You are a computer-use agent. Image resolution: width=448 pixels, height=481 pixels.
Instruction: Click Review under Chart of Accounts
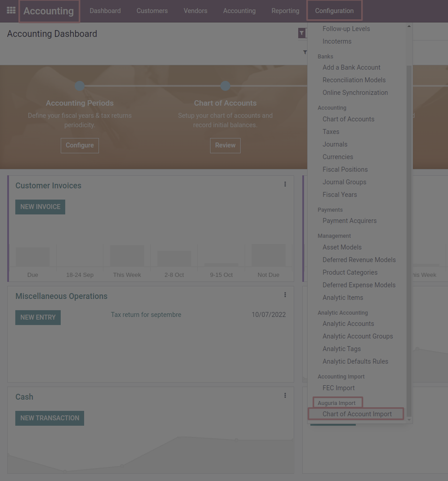225,146
